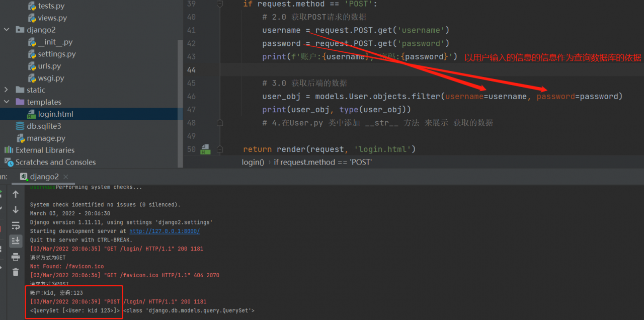Open views.py in the project tree
This screenshot has height=320, width=644.
click(52, 18)
